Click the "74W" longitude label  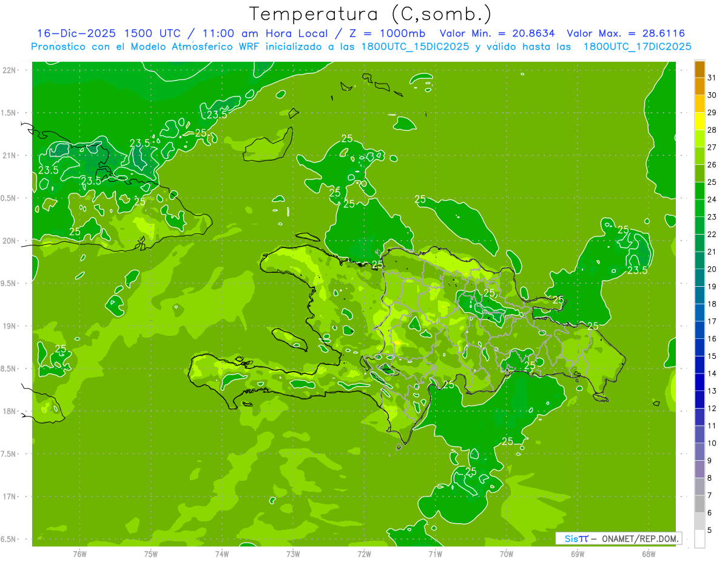(222, 554)
